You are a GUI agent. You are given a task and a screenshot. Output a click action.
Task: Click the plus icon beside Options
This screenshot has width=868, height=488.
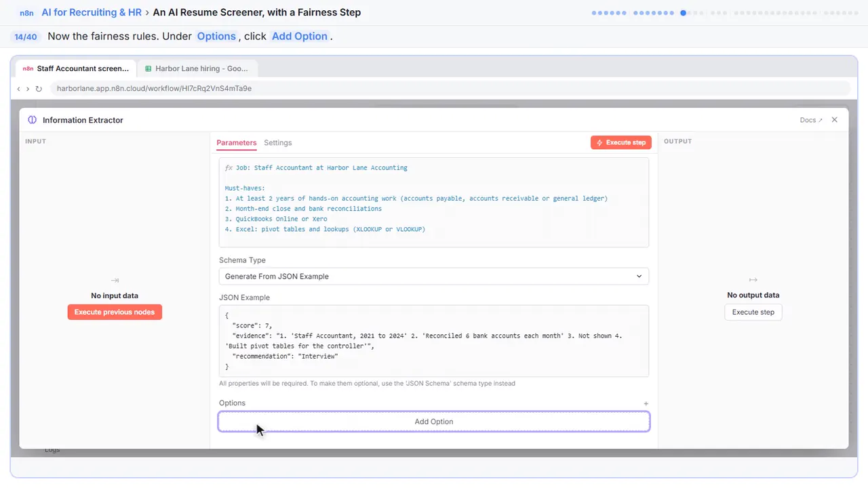pyautogui.click(x=646, y=403)
